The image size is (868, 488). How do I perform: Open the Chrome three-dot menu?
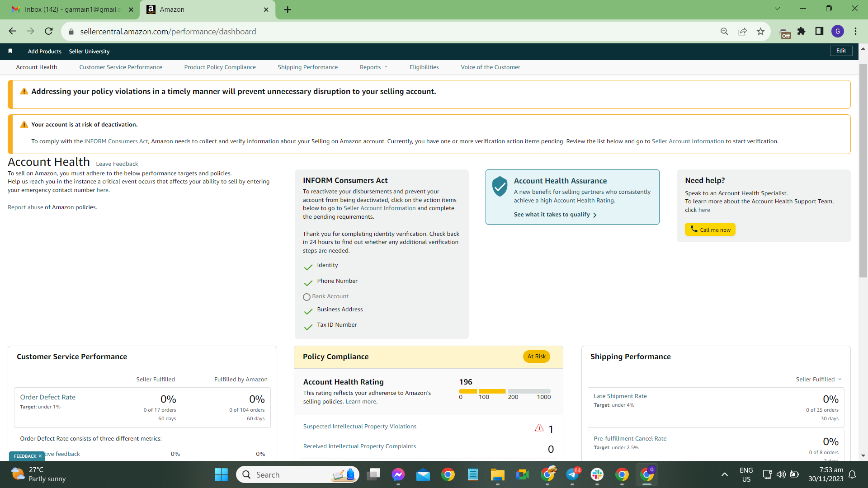pos(855,31)
